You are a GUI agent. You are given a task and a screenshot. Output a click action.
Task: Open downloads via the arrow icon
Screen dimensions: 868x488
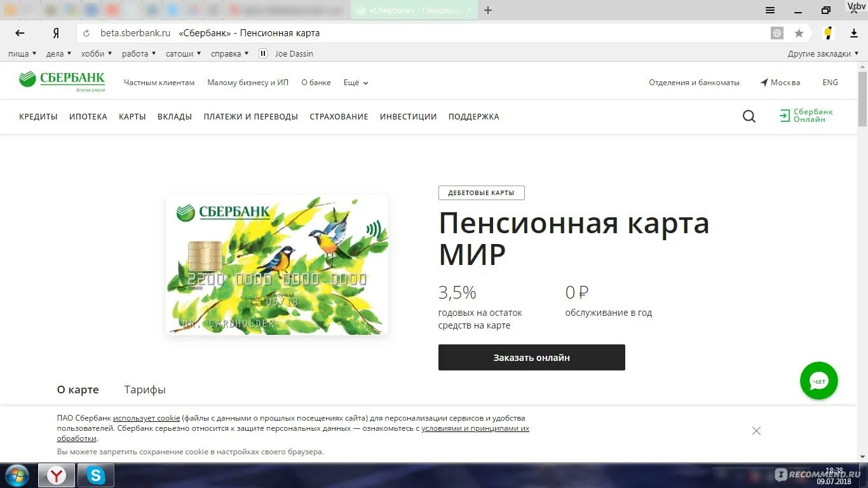(853, 33)
